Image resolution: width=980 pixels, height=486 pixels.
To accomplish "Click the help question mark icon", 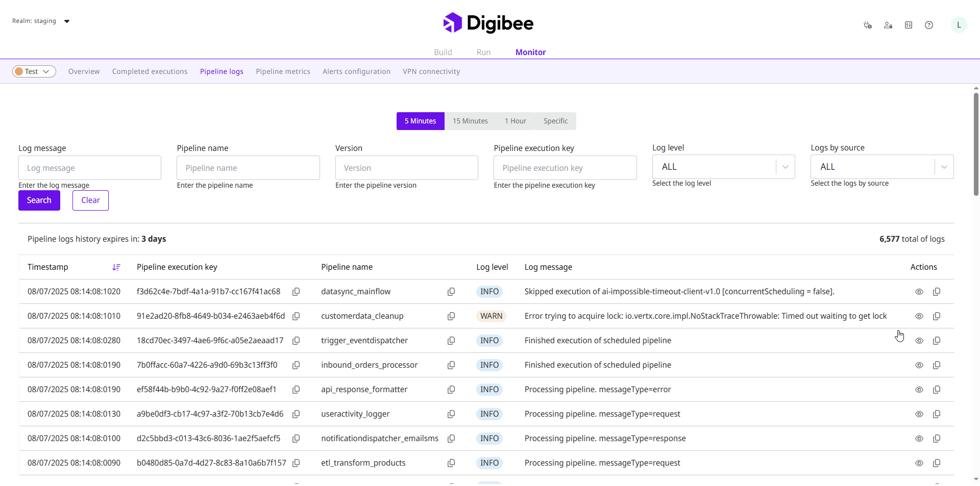I will tap(928, 25).
